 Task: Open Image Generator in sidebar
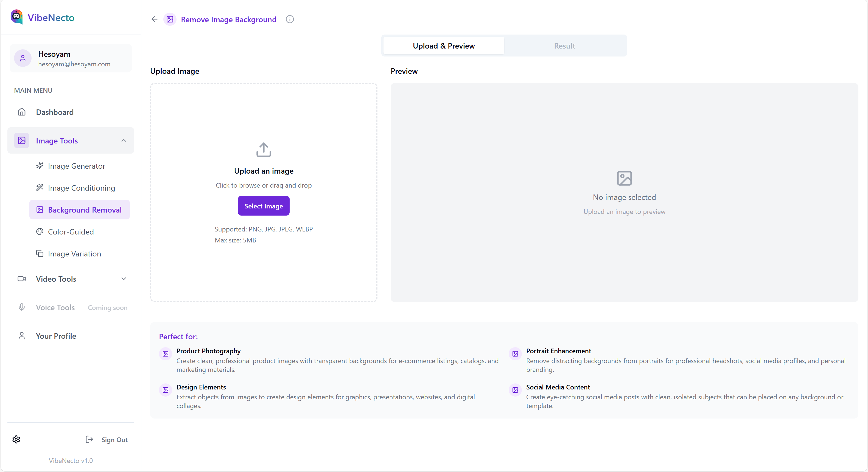[x=77, y=166]
